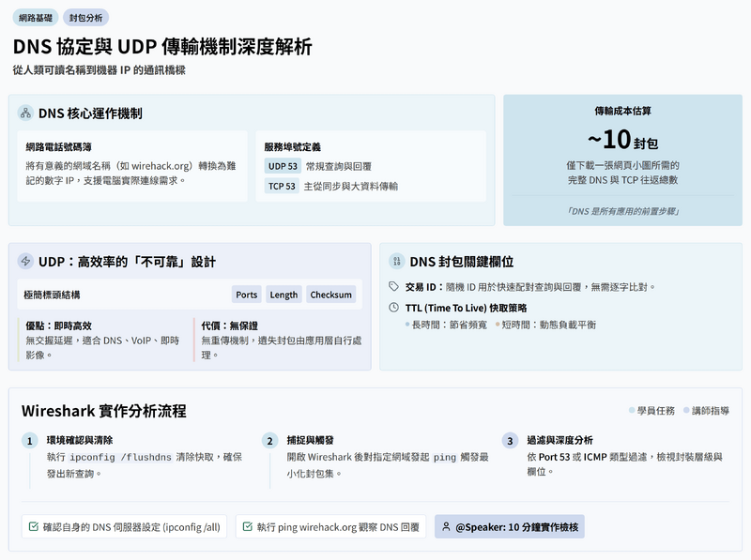Click the person icon in the @Speaker badge
Screen dimensions: 751x560
point(445,527)
